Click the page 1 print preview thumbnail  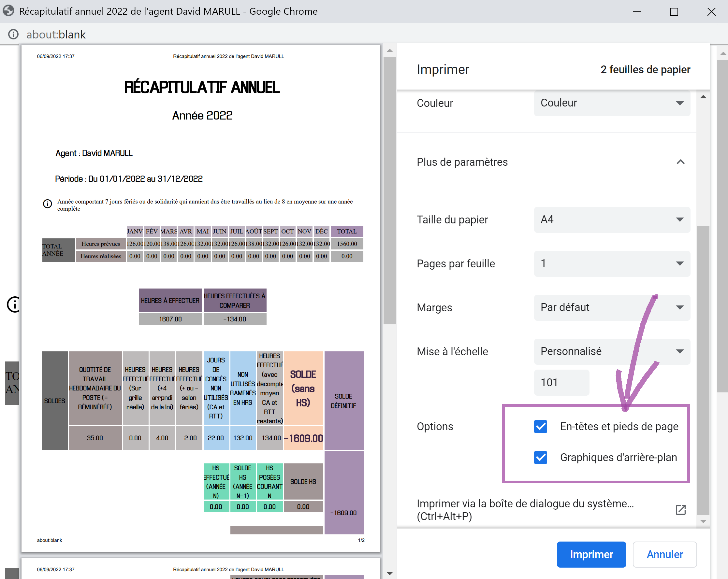point(201,299)
